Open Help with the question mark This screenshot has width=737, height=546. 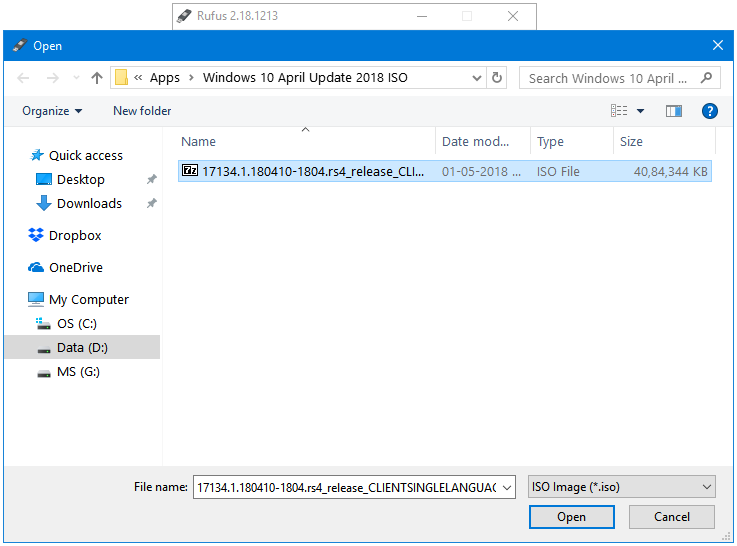click(710, 111)
